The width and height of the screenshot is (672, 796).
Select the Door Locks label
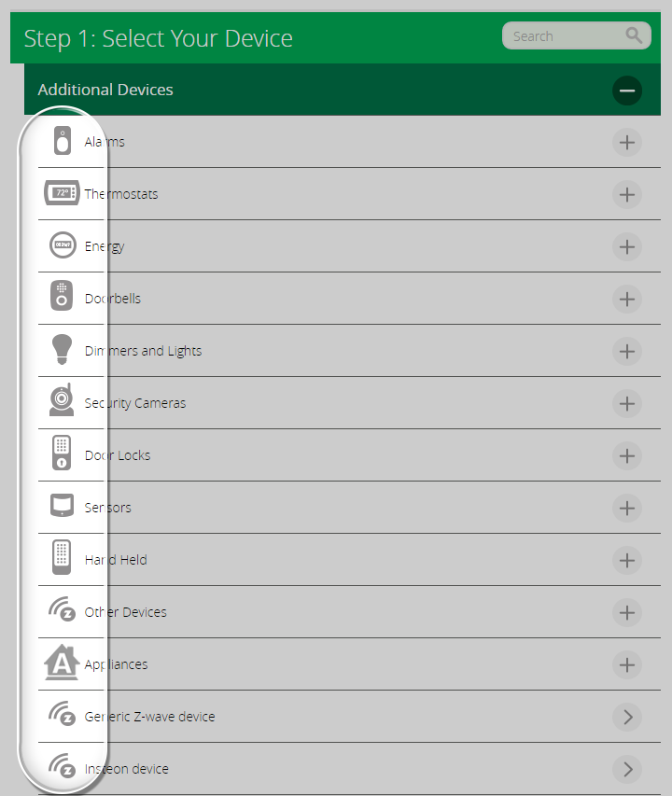click(x=118, y=455)
